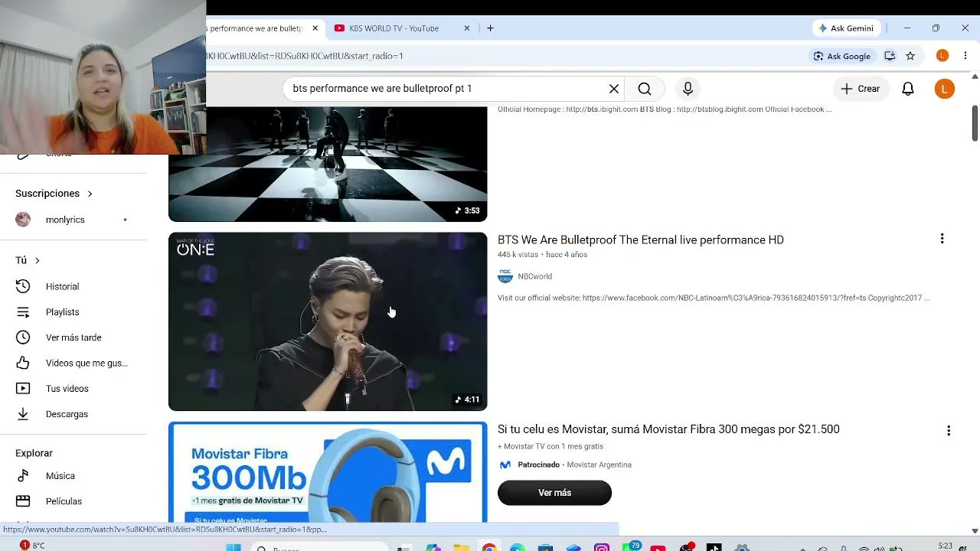
Task: Click '+ Movistar TV con 1 mes gratis'
Action: coord(550,446)
